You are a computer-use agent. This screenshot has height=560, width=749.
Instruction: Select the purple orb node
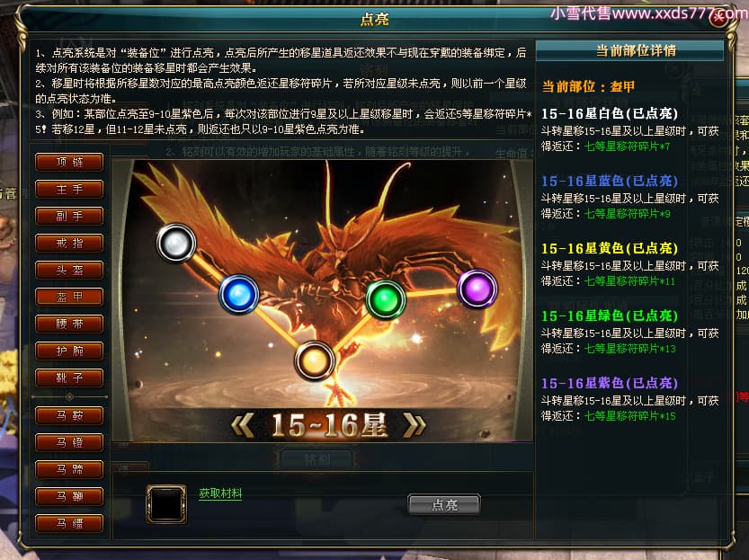click(x=477, y=289)
